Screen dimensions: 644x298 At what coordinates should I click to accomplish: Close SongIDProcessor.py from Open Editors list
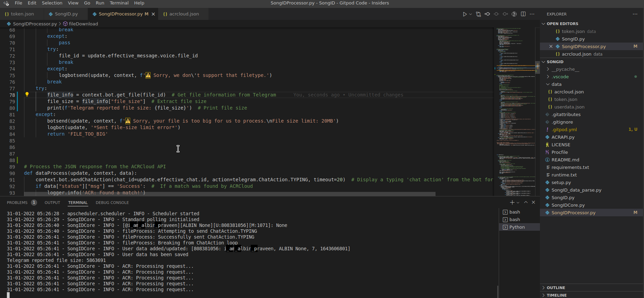point(551,46)
